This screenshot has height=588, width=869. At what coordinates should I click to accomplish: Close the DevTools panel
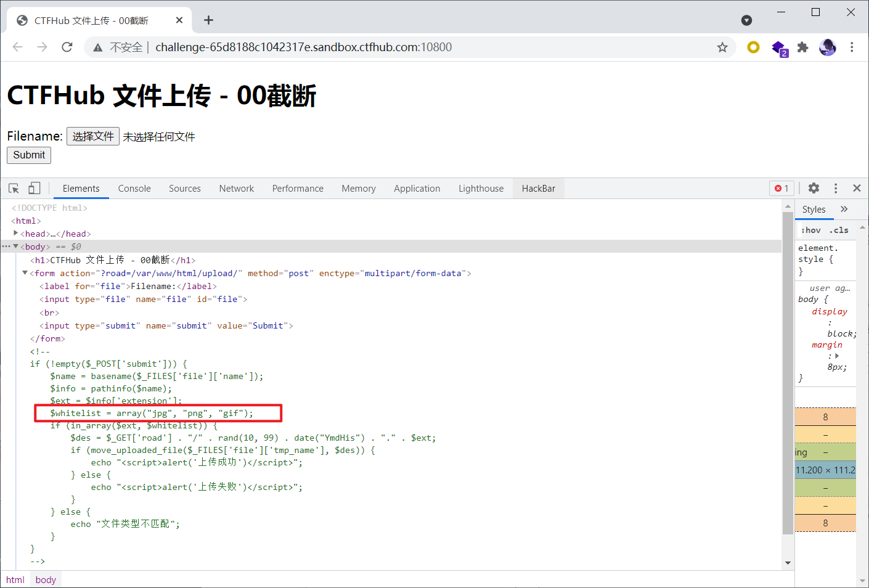(857, 188)
